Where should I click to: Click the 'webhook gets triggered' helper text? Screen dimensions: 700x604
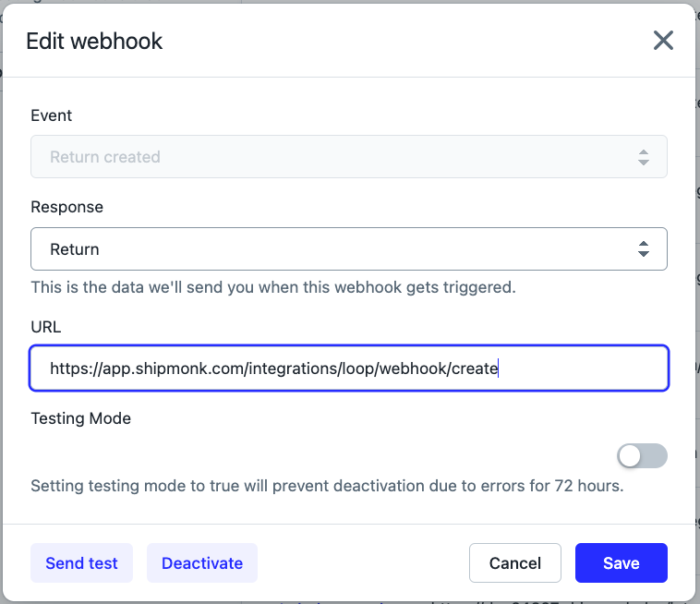tap(425, 287)
